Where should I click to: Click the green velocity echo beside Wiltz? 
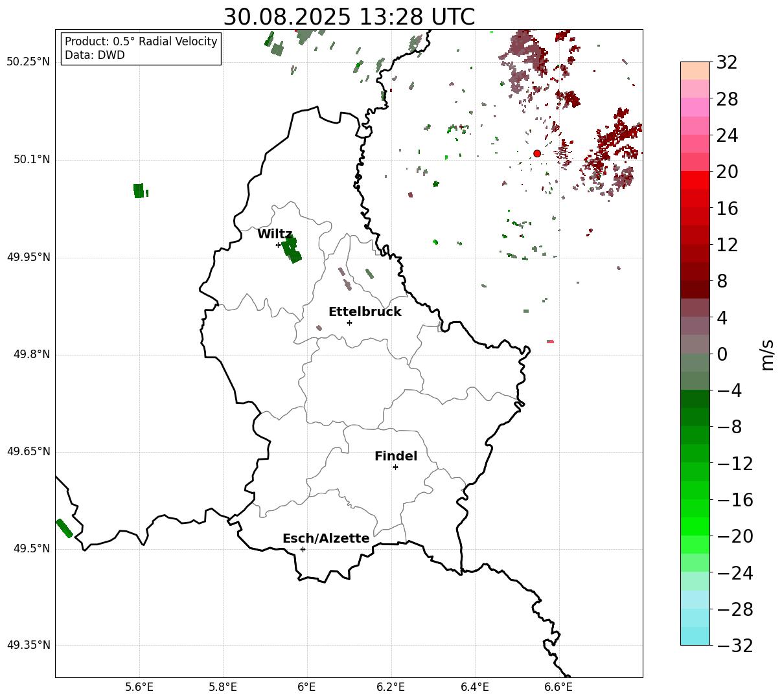click(291, 249)
